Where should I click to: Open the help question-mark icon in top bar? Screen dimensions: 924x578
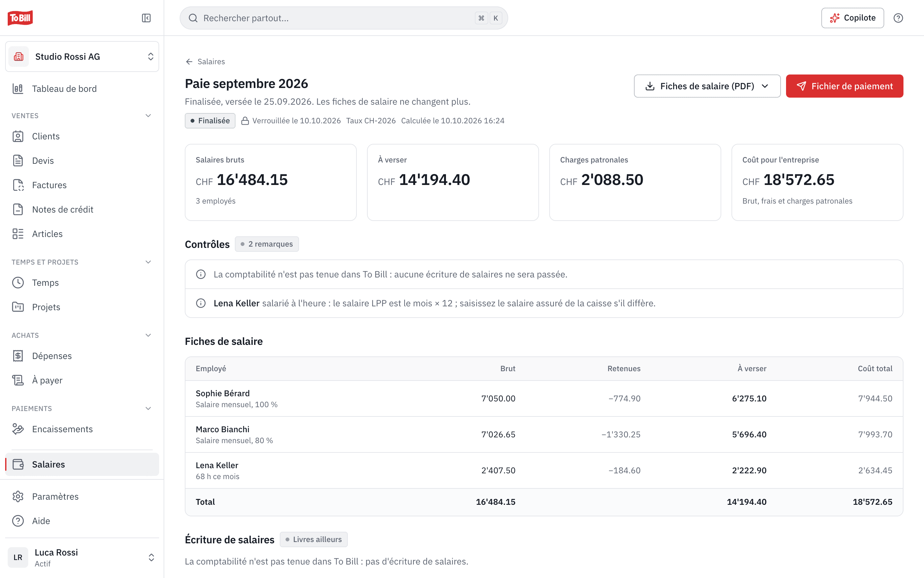pos(898,18)
